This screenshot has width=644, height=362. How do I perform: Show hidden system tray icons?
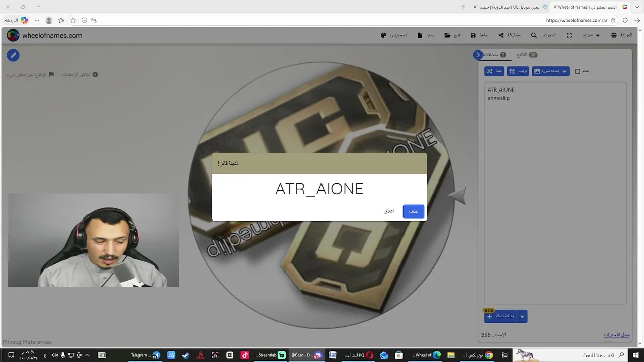click(88, 355)
